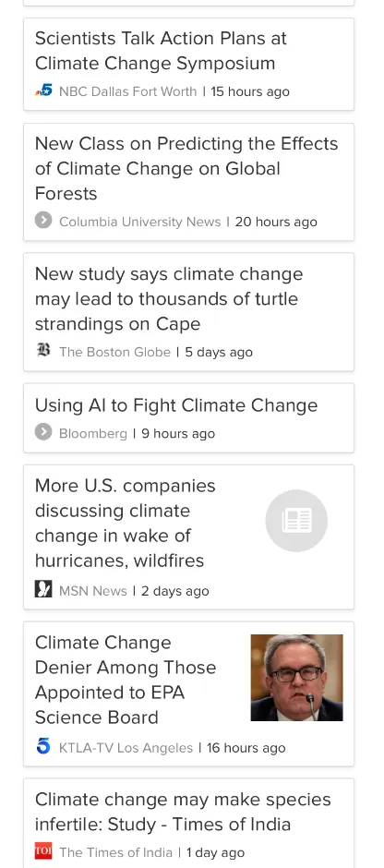Open Climate Change Denier Among Those Appointed headline

(126, 680)
